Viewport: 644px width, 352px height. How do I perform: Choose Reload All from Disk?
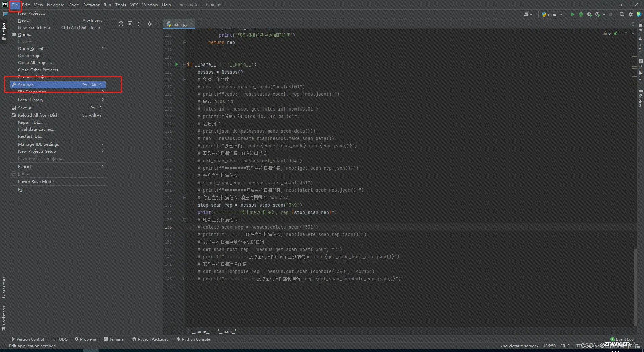(58, 115)
